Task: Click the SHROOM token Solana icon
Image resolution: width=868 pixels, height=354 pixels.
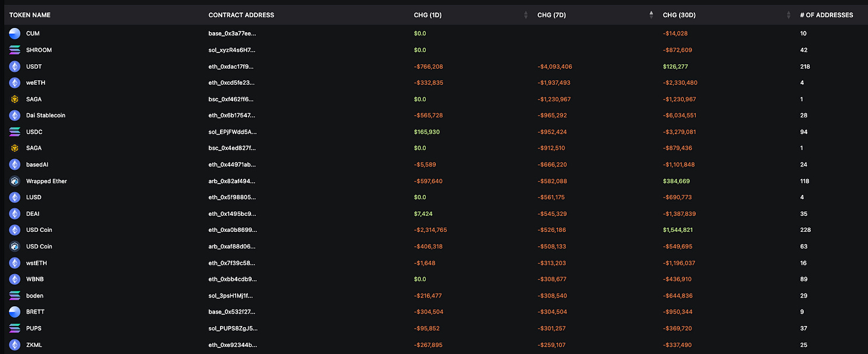Action: coord(14,50)
